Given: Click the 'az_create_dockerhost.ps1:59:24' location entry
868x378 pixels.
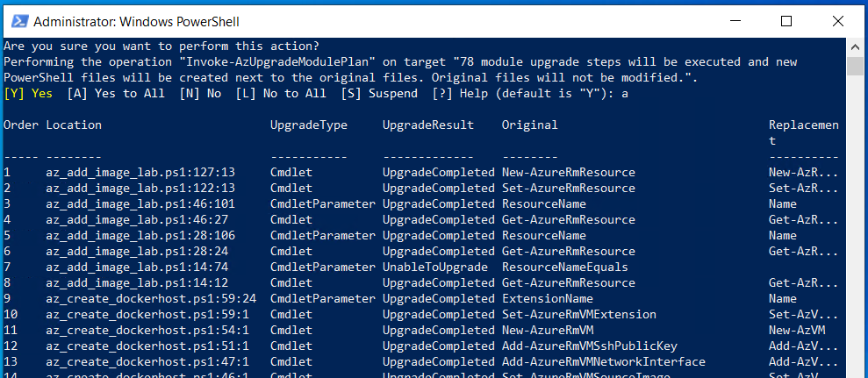Looking at the screenshot, I should click(151, 298).
